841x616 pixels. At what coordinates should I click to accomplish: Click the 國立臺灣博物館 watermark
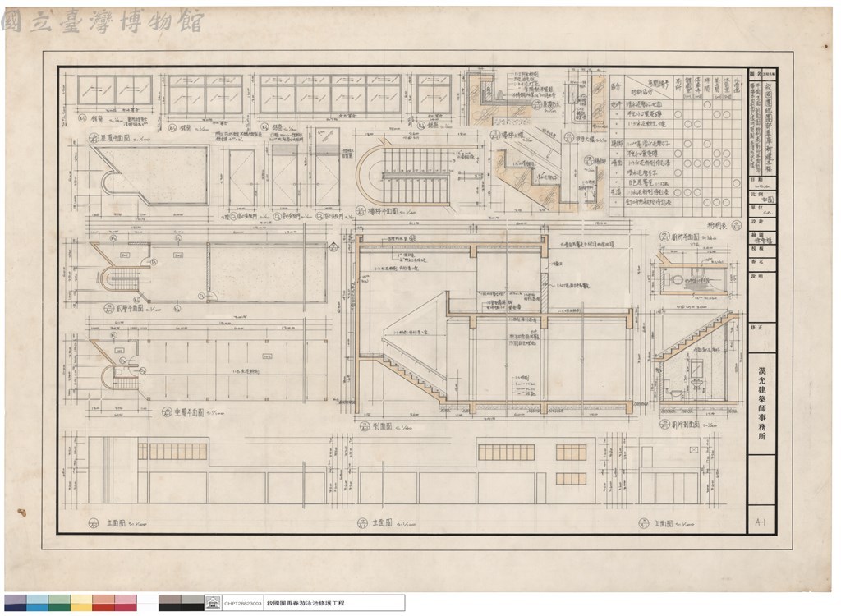103,22
